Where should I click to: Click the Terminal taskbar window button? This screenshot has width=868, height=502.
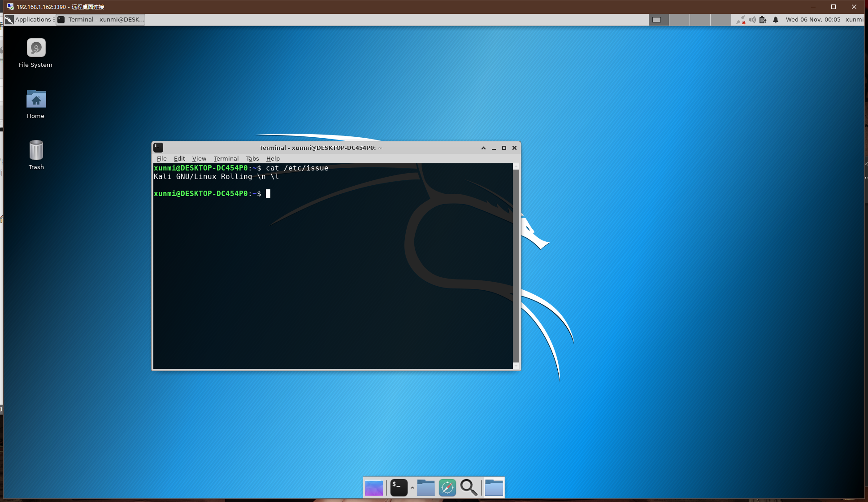click(101, 20)
